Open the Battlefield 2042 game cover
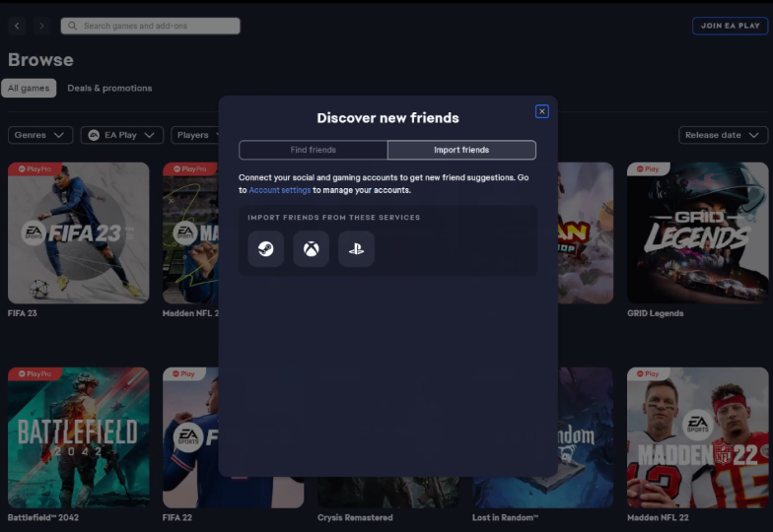Screen dimensions: 773x532 pyautogui.click(x=79, y=437)
